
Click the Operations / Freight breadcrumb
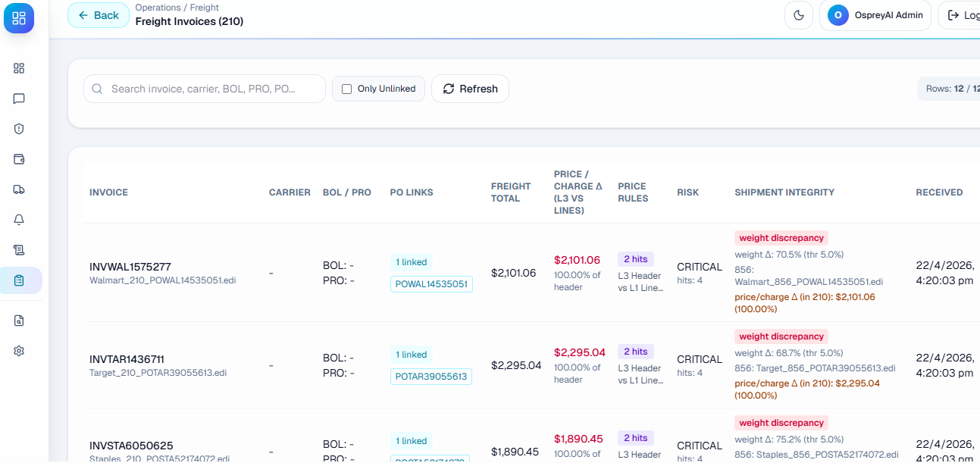tap(177, 8)
